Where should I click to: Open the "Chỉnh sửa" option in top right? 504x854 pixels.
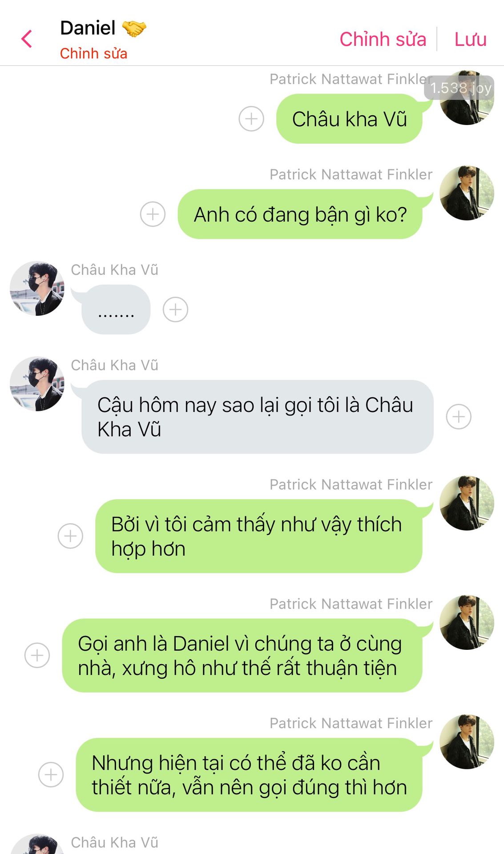[383, 39]
